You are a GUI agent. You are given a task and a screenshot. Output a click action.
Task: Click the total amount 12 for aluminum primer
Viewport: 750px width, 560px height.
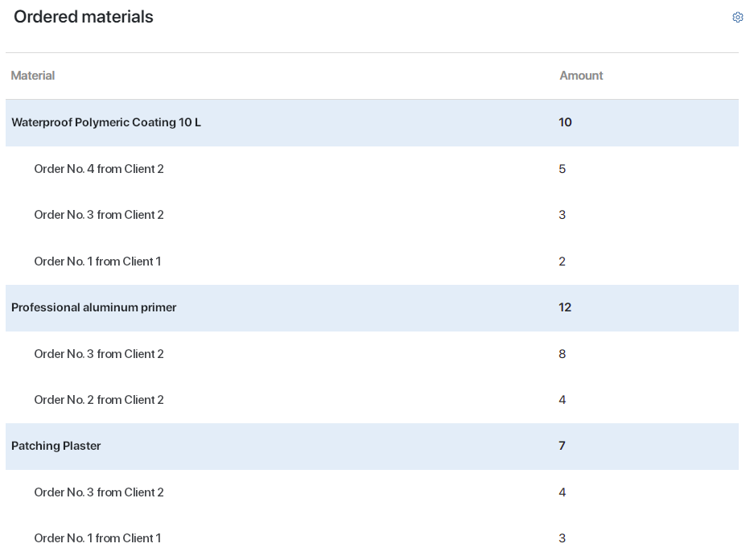tap(565, 307)
